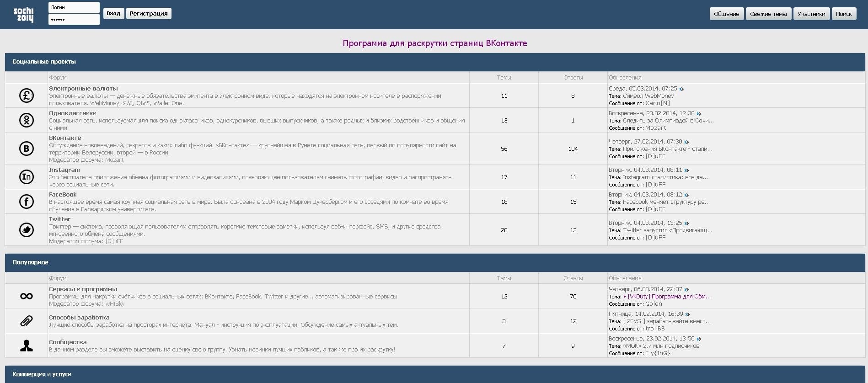This screenshot has width=868, height=383.
Task: Jump to last post in Одноклассники row
Action: pos(699,114)
